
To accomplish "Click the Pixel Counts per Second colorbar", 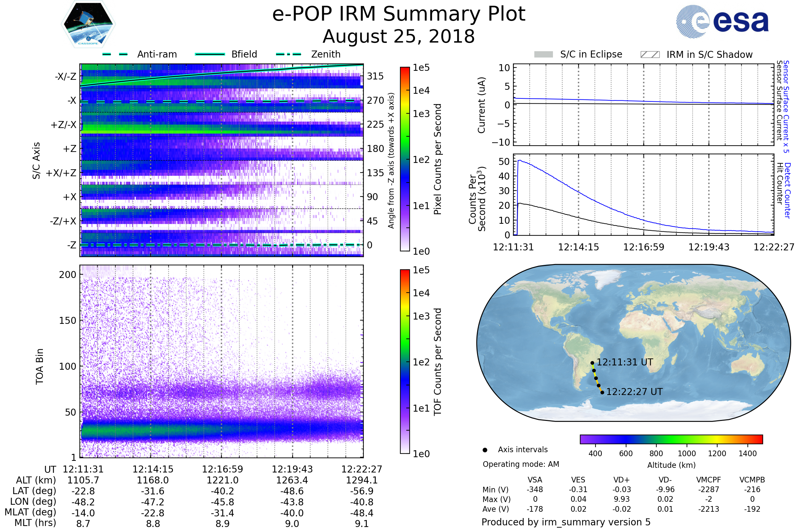I will click(x=405, y=159).
